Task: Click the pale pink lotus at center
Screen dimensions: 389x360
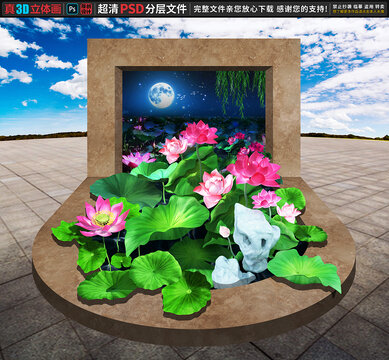Action: 214,187
